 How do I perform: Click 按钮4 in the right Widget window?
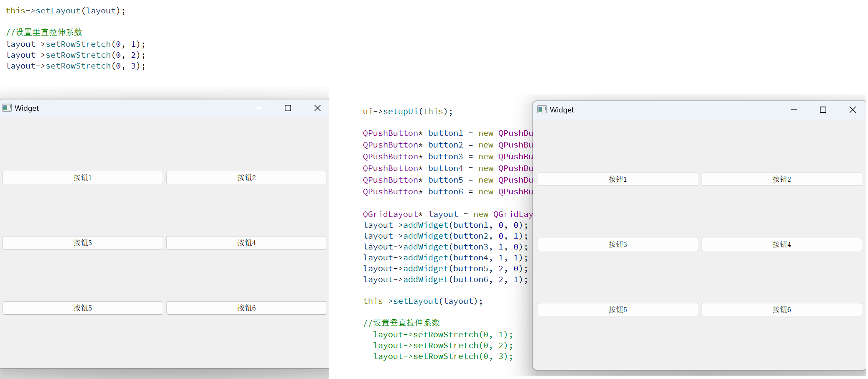[782, 244]
